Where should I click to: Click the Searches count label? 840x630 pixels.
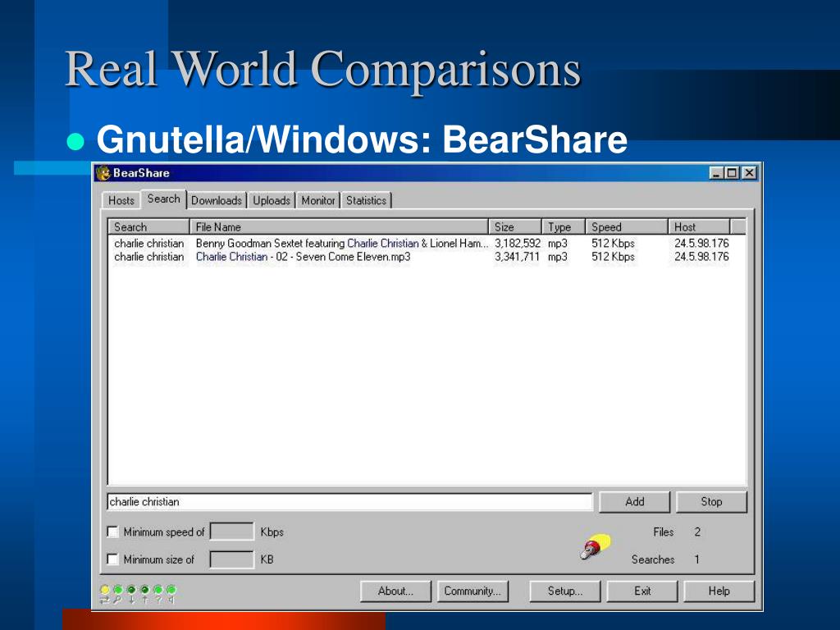pyautogui.click(x=653, y=559)
